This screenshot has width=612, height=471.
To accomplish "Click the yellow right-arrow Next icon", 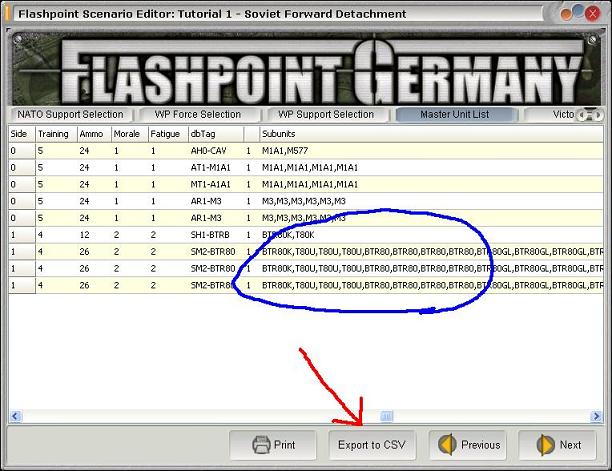I will point(545,444).
